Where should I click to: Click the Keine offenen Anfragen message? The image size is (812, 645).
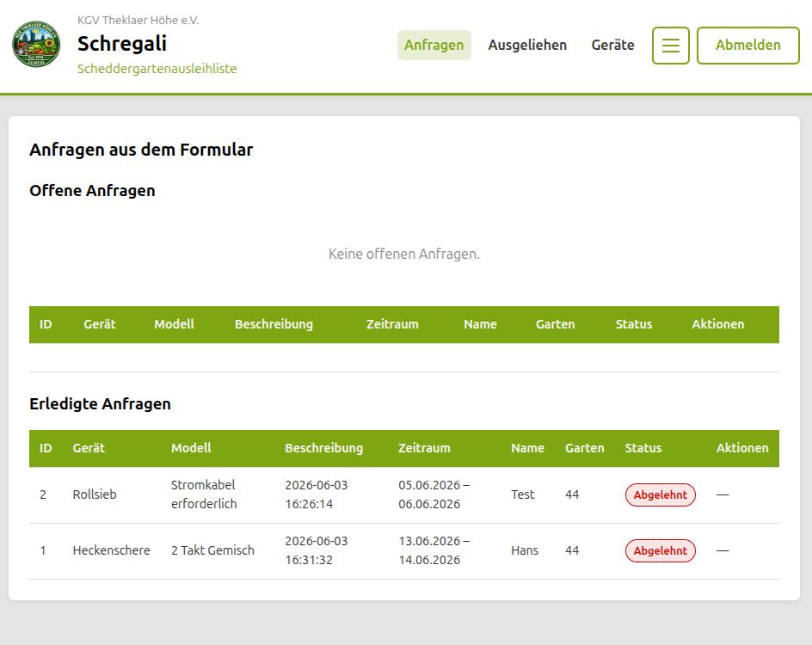pos(404,254)
